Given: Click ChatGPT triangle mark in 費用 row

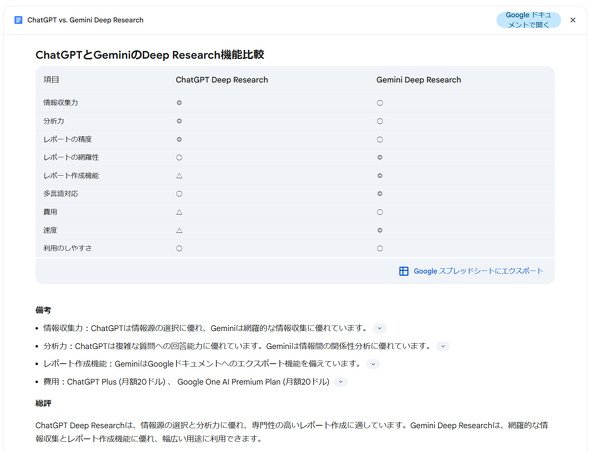Looking at the screenshot, I should click(x=179, y=212).
